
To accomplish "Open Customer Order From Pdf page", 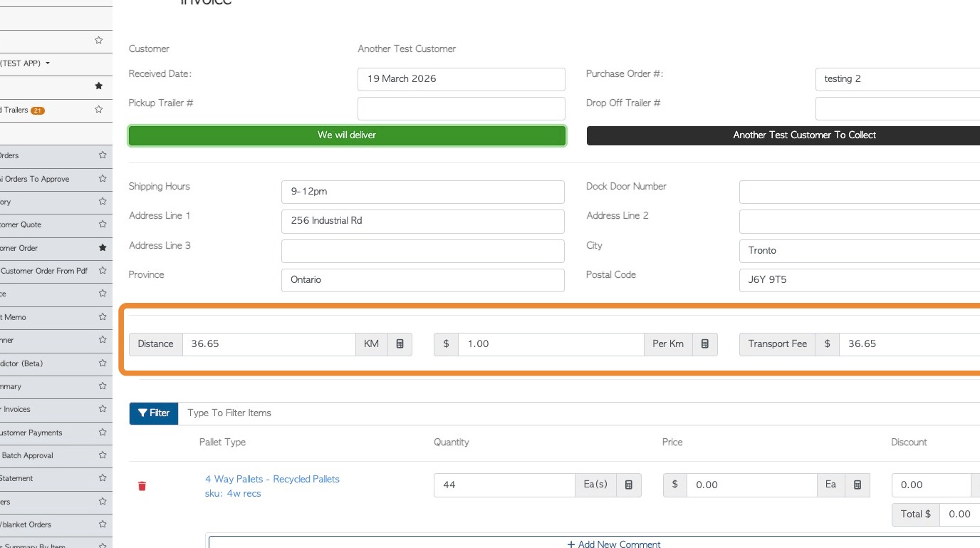I will [x=44, y=271].
